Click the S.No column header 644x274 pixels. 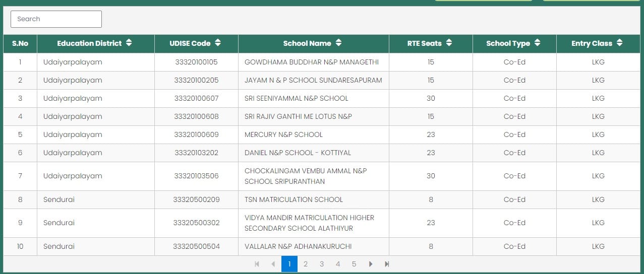click(x=20, y=43)
